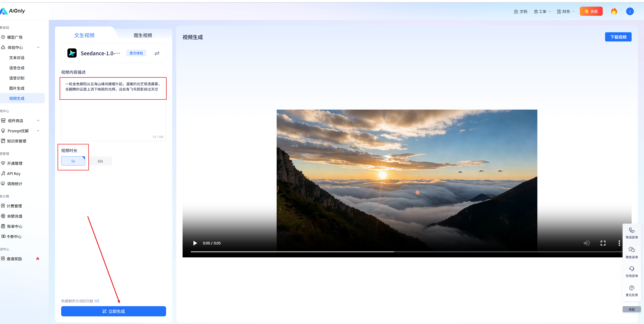Viewport: 644px width, 324px height.
Task: Open feedback (意见反馈) icon
Action: click(x=631, y=291)
